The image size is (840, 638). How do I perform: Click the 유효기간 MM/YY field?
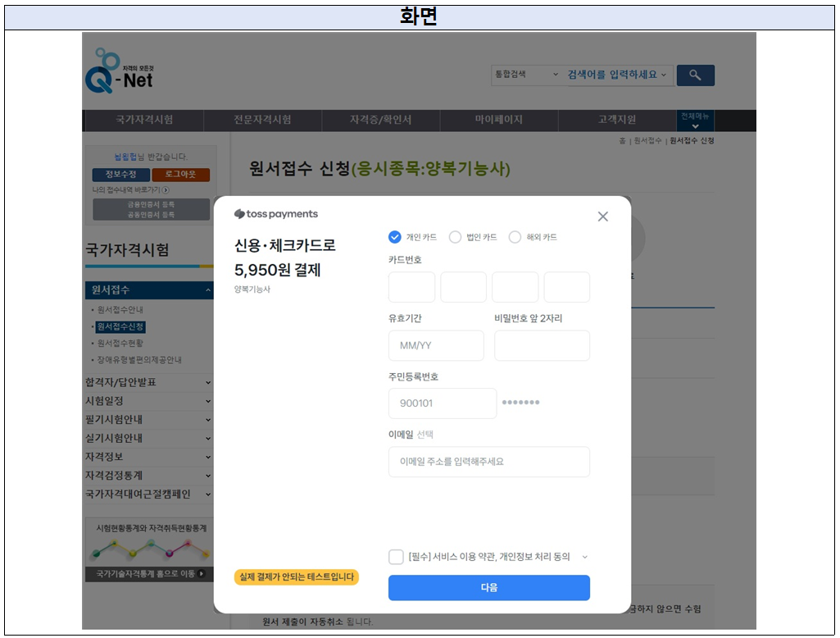[x=436, y=345]
